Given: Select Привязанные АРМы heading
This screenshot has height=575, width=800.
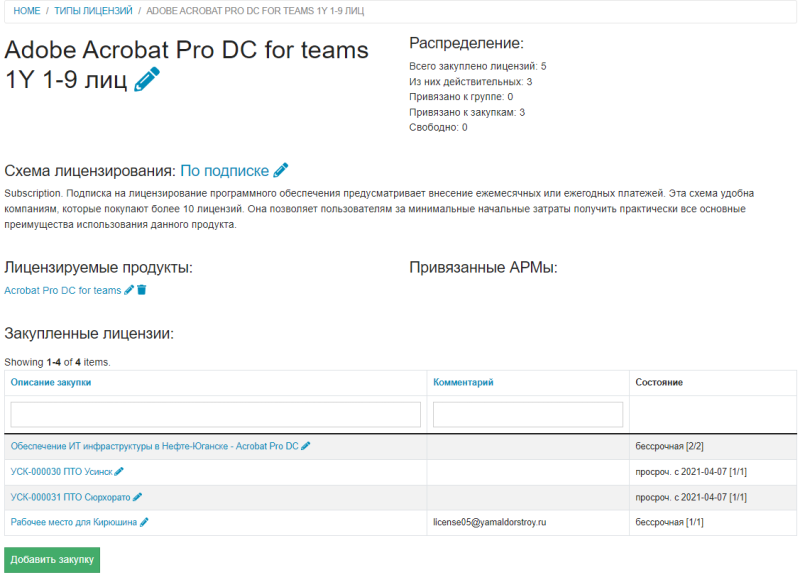Looking at the screenshot, I should (x=483, y=267).
